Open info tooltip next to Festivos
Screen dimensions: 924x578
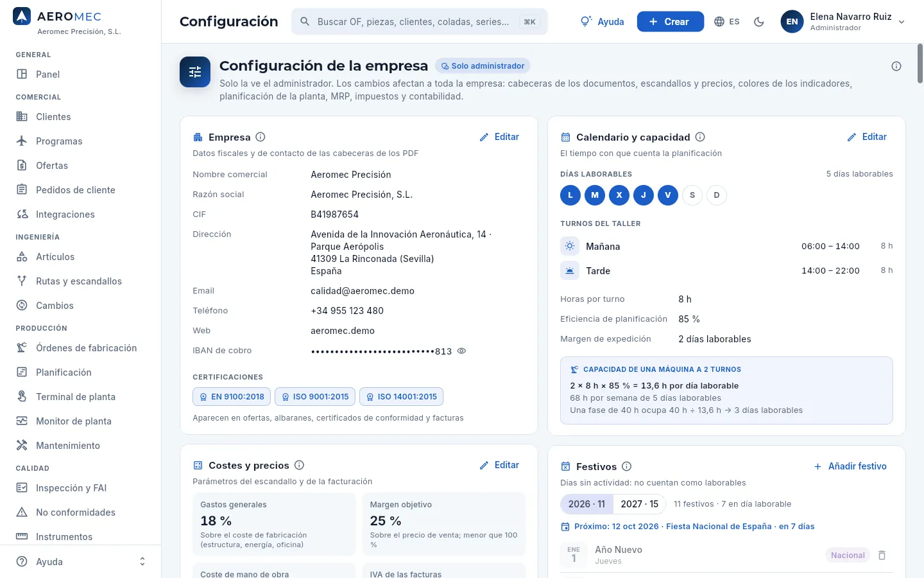point(627,466)
